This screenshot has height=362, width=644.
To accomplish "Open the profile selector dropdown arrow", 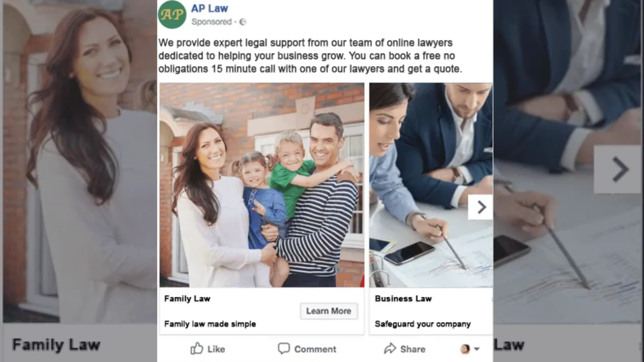I will [477, 349].
